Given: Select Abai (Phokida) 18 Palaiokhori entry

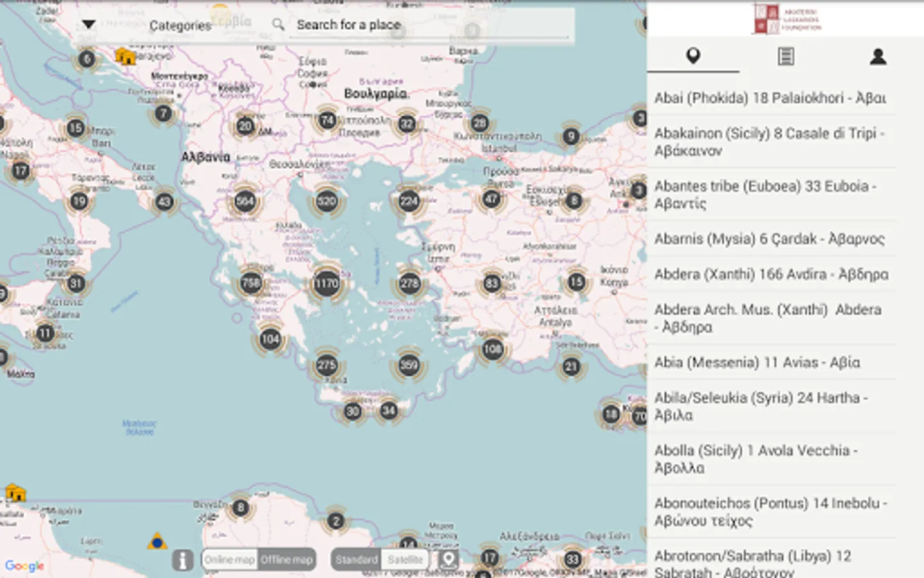Looking at the screenshot, I should pyautogui.click(x=771, y=98).
